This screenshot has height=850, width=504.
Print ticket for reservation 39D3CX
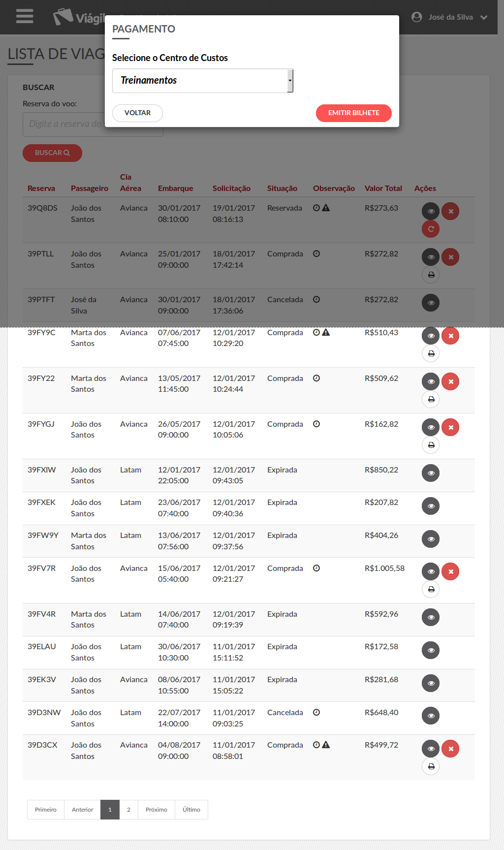click(x=431, y=766)
